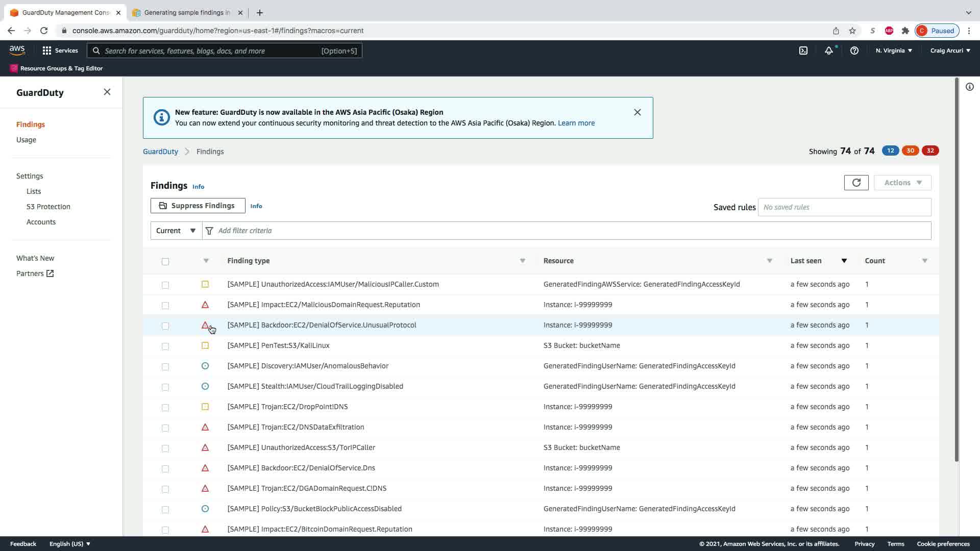Go to Usage in the sidebar
The width and height of the screenshot is (980, 551).
[x=26, y=140]
